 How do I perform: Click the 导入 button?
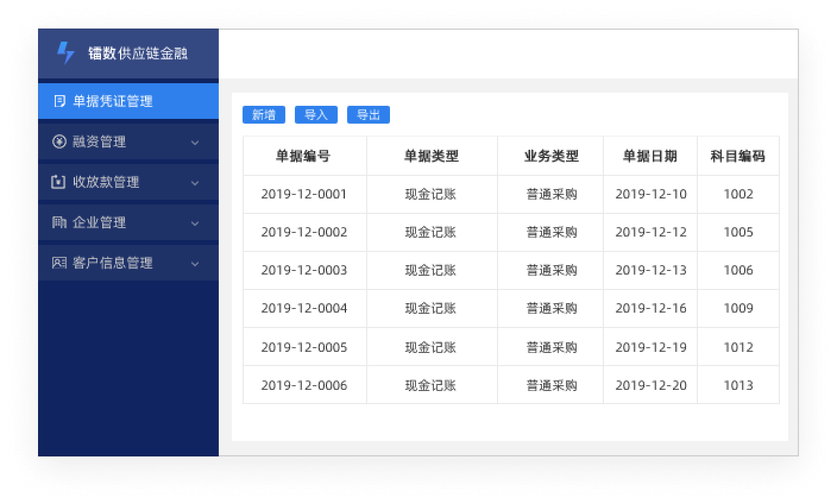pos(316,115)
